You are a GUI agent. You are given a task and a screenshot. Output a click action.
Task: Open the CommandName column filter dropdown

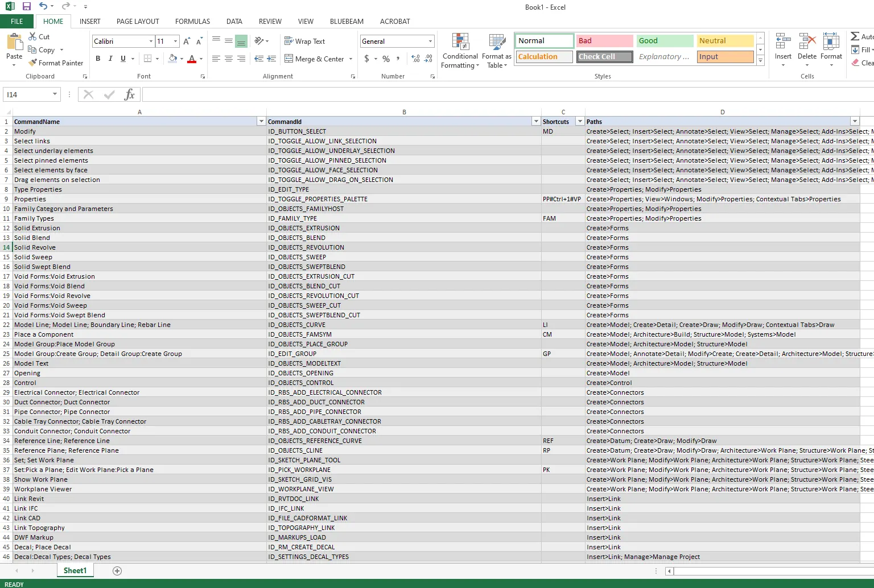[261, 121]
